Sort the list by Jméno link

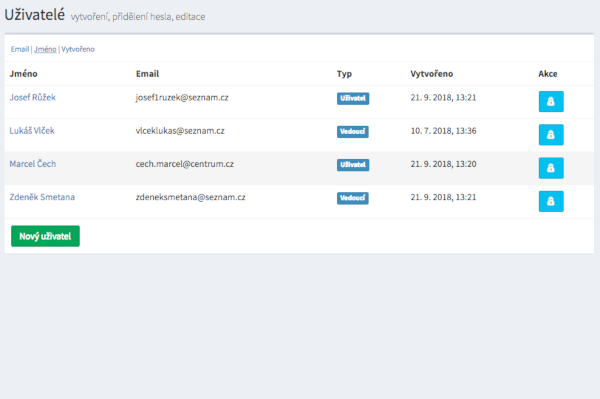click(x=45, y=49)
